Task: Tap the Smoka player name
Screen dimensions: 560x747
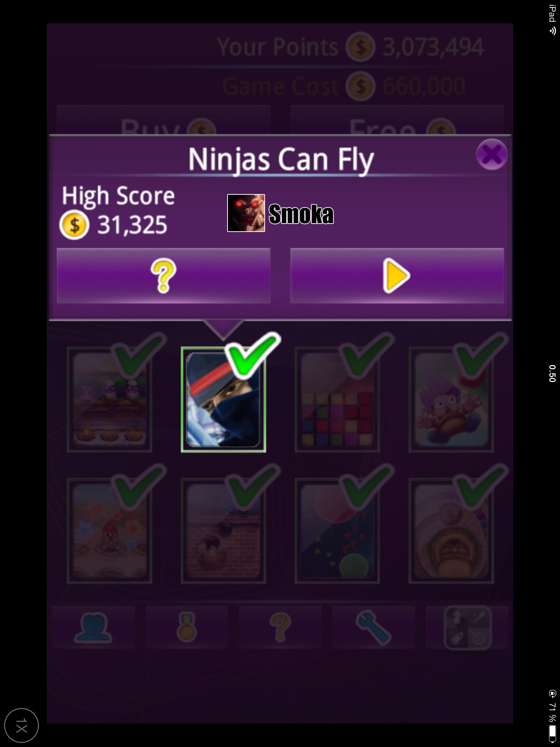Action: click(x=301, y=214)
